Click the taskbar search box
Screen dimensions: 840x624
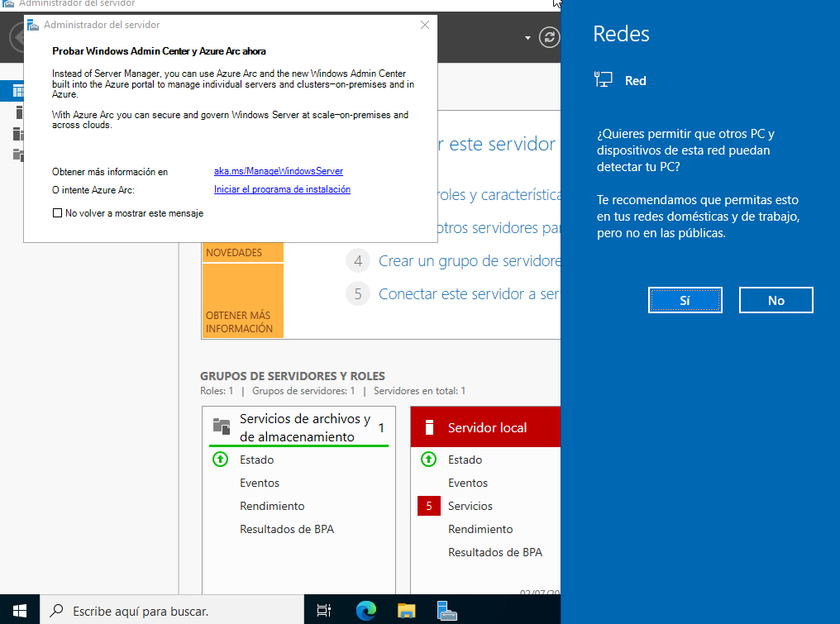172,610
